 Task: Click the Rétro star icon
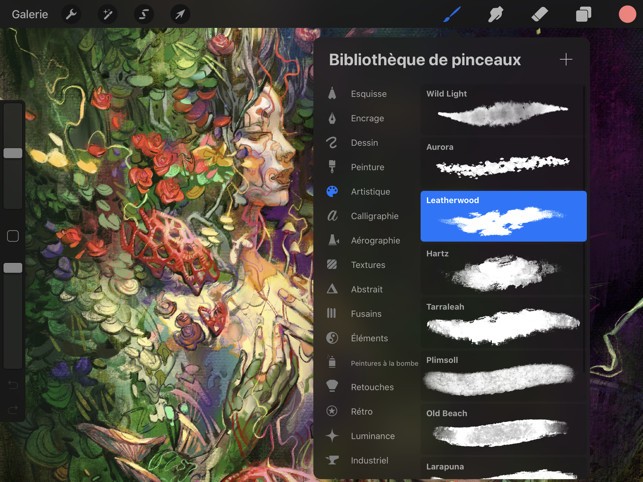click(x=332, y=411)
